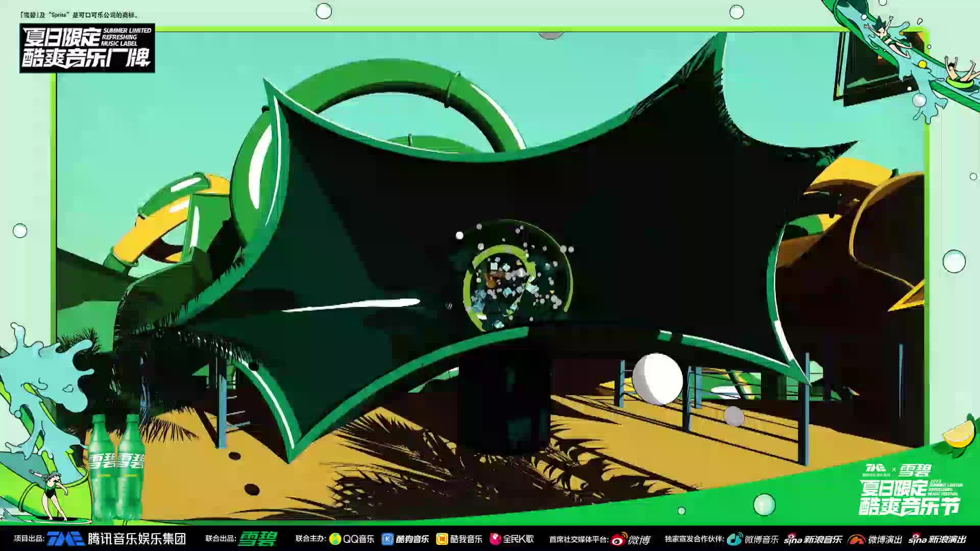This screenshot has height=551, width=980.
Task: Click the QQ音乐 round yellow-green icon
Action: [x=335, y=539]
